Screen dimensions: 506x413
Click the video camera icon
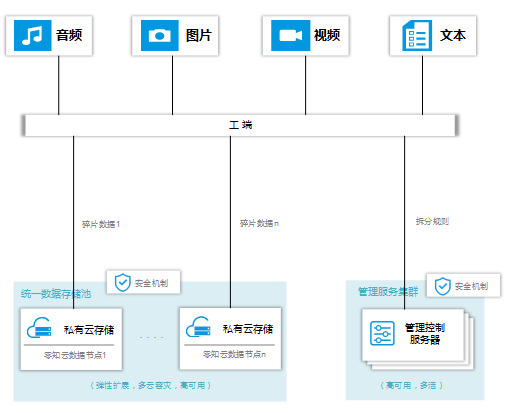coord(291,35)
